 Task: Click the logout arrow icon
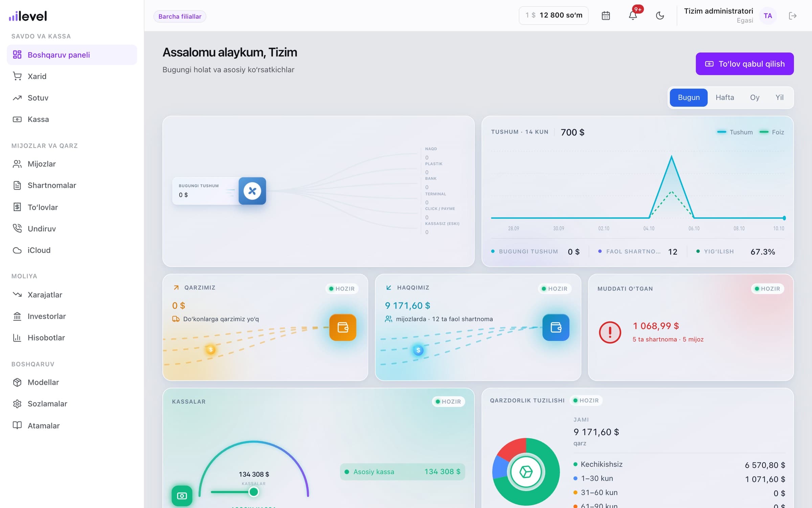tap(792, 16)
